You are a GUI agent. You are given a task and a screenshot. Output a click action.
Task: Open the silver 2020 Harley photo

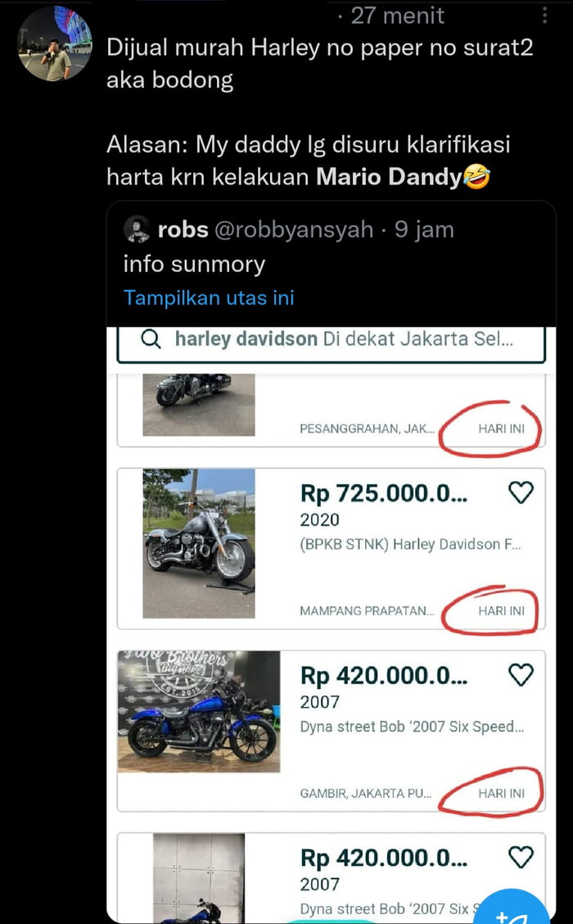click(x=198, y=542)
